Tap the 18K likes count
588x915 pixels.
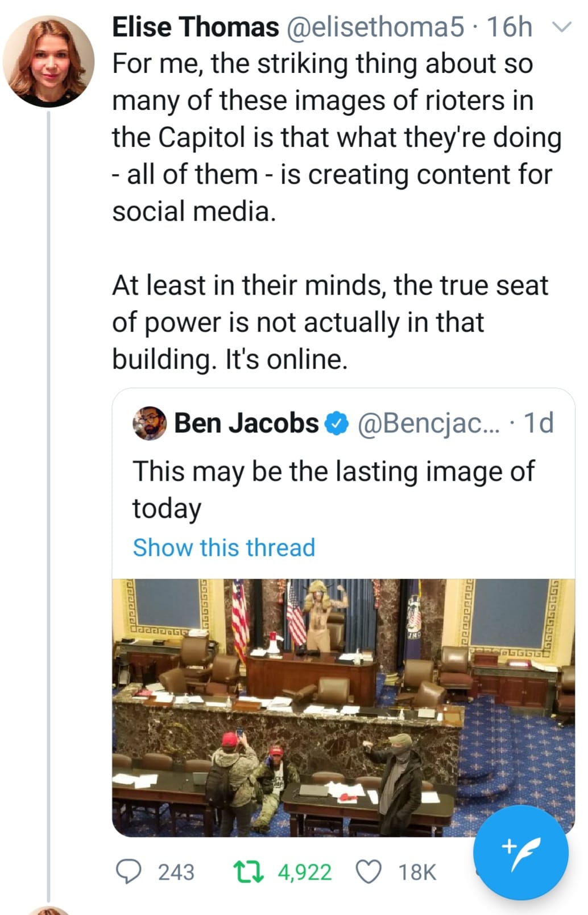417,872
